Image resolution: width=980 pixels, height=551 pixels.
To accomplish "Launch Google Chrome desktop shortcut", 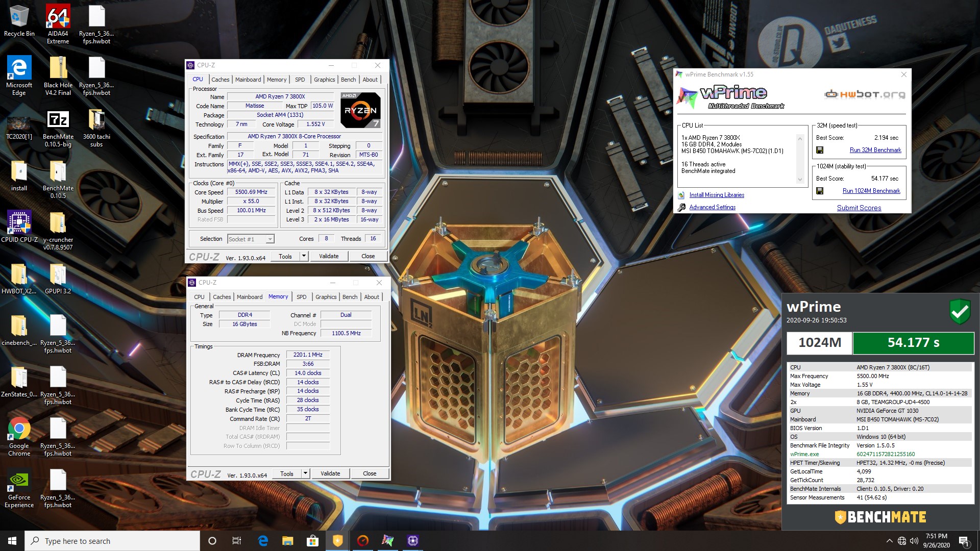I will pyautogui.click(x=19, y=437).
